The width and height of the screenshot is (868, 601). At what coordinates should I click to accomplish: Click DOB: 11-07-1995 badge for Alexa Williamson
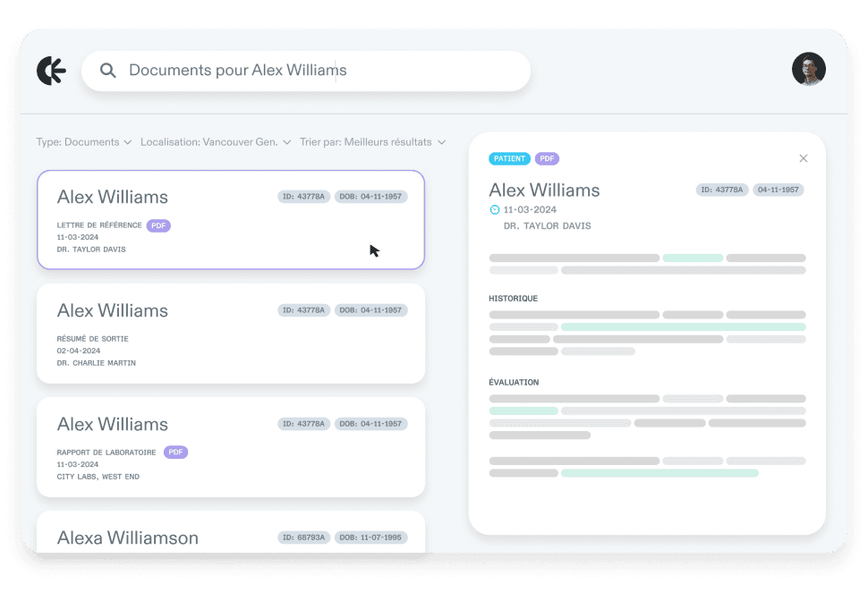(x=370, y=538)
